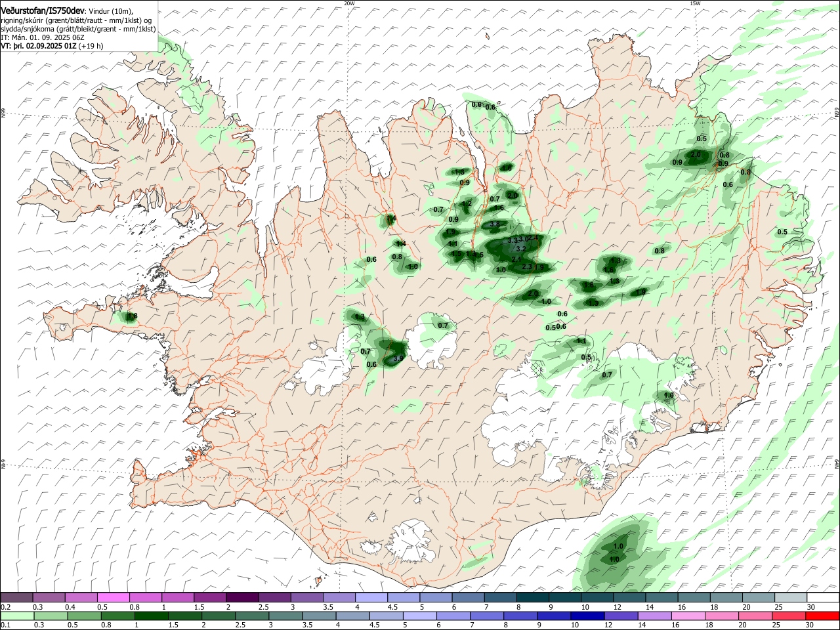This screenshot has width=840, height=630.
Task: Pick the darkest purple 2–2.5 snow swatch
Action: tap(241, 598)
